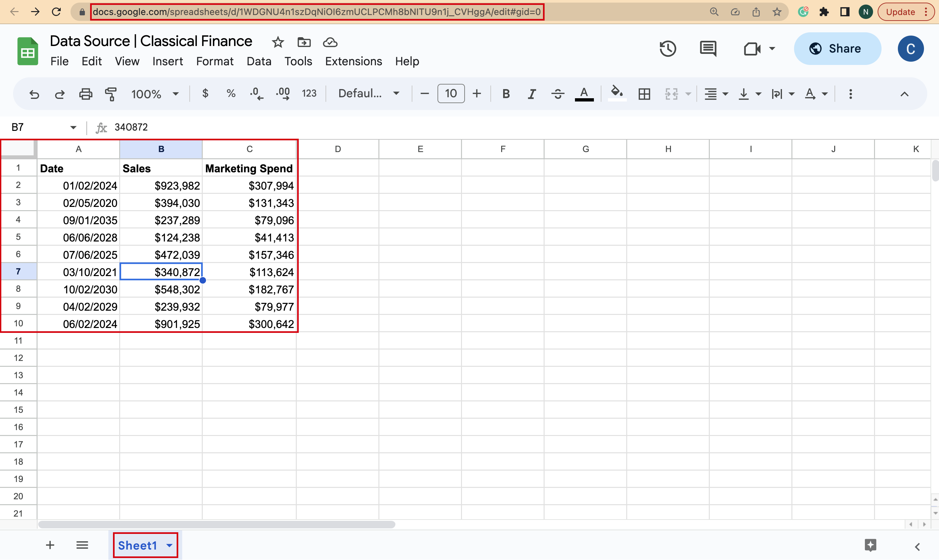
Task: Undo the last action
Action: point(34,94)
